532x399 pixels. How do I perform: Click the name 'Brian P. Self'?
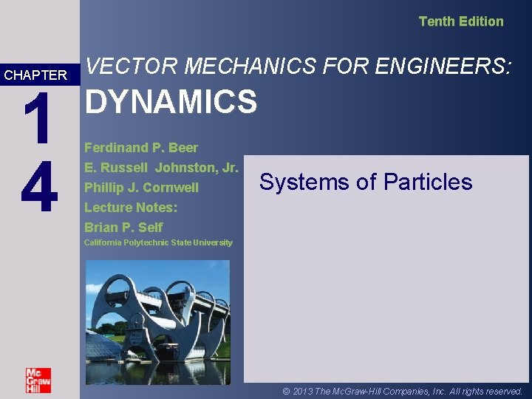click(x=123, y=228)
